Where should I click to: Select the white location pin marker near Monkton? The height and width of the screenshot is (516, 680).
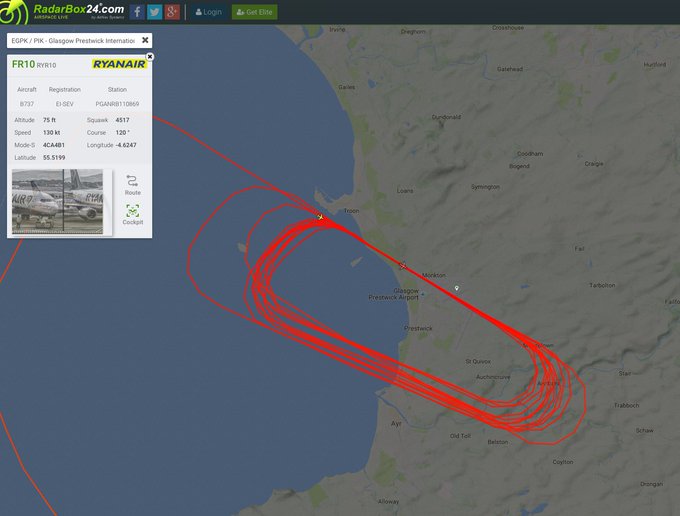[457, 288]
